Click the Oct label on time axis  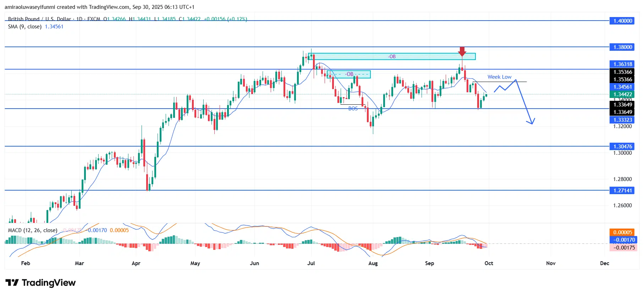[x=489, y=263]
